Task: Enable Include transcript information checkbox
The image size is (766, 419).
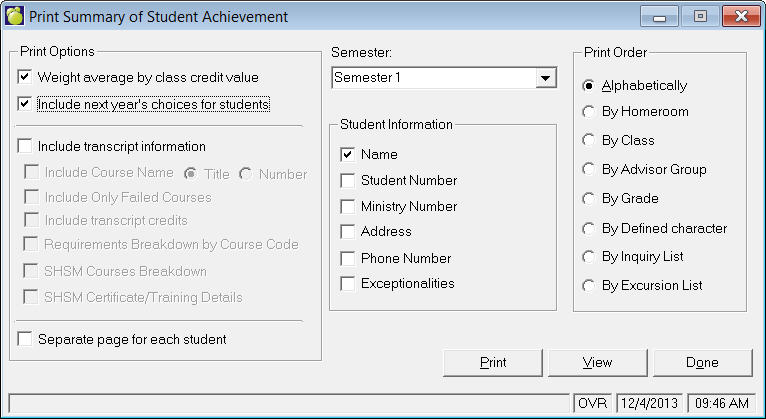Action: click(25, 146)
